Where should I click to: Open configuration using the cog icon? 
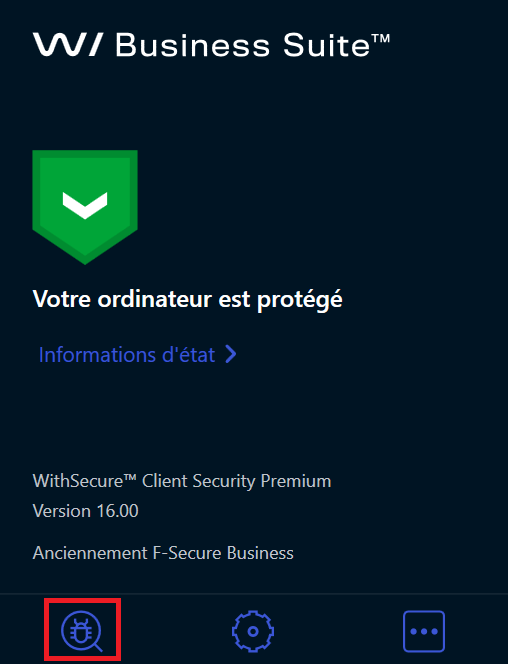pyautogui.click(x=253, y=631)
